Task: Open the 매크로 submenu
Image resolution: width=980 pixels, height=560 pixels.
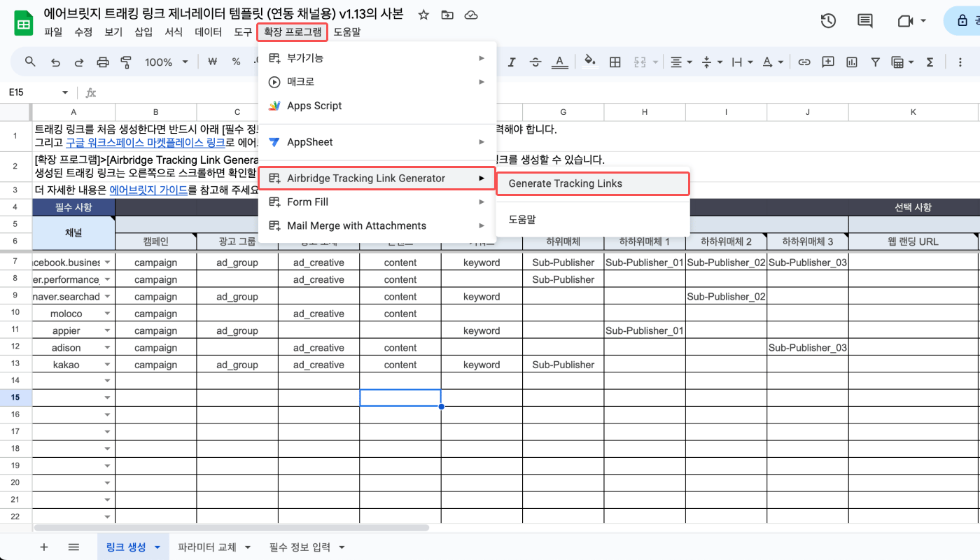Action: 377,82
